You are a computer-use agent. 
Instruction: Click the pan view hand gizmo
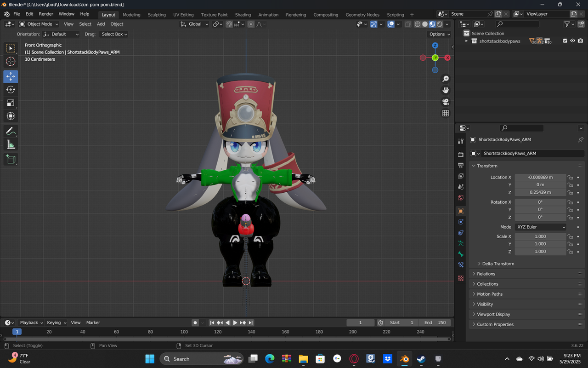pos(445,90)
